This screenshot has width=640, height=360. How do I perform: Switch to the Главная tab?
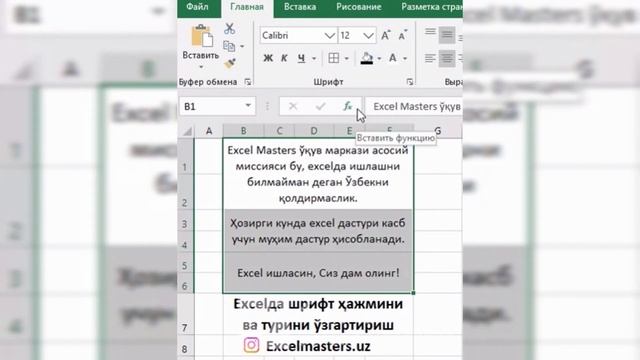click(247, 7)
